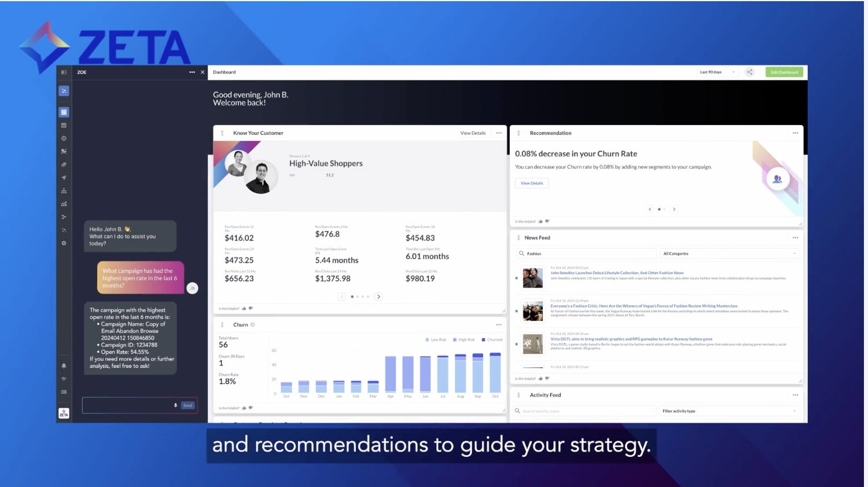Click the green Edit Dashboard button
Image resolution: width=868 pixels, height=487 pixels.
[784, 72]
